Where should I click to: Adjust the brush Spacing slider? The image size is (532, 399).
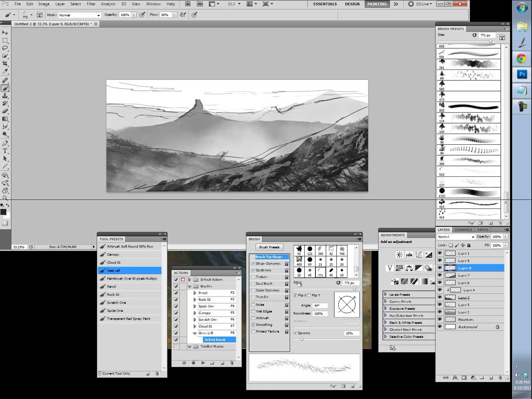click(x=302, y=339)
